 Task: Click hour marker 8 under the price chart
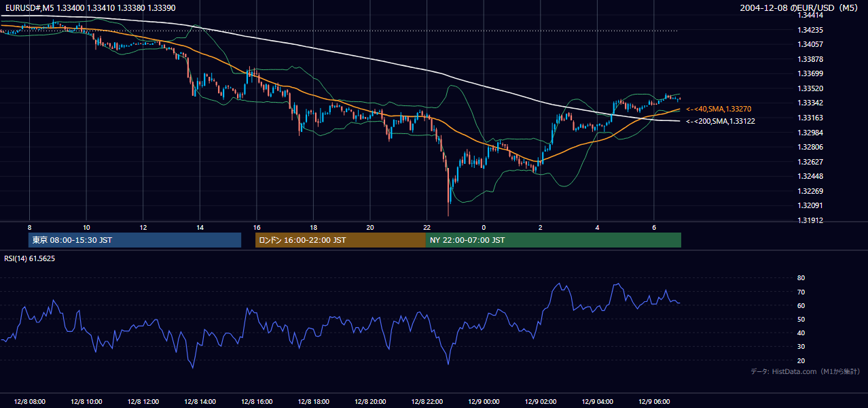click(x=29, y=226)
